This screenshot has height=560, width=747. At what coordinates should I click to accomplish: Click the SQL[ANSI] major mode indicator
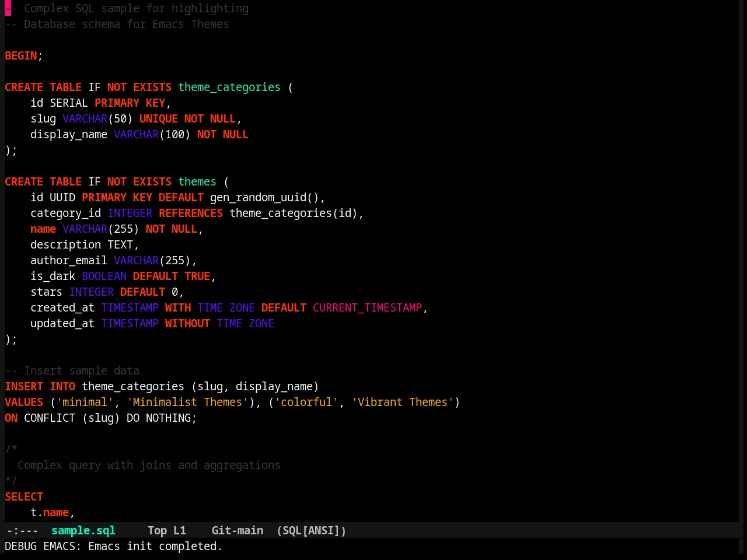[312, 530]
